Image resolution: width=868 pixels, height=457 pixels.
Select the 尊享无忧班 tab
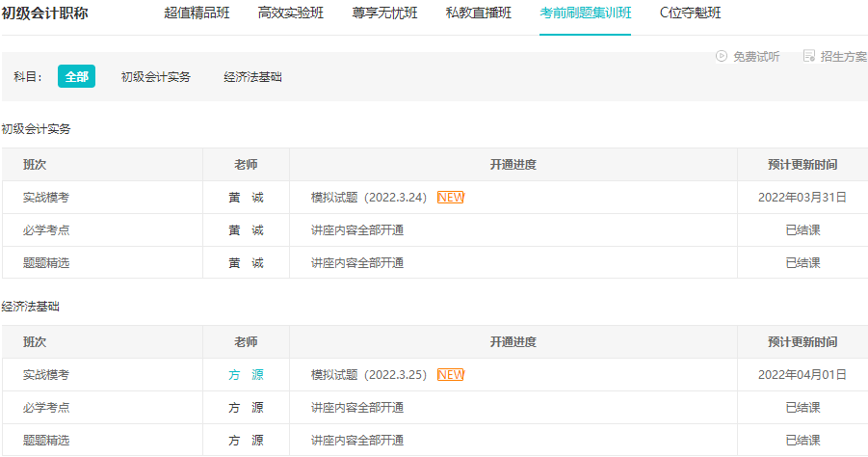point(384,13)
